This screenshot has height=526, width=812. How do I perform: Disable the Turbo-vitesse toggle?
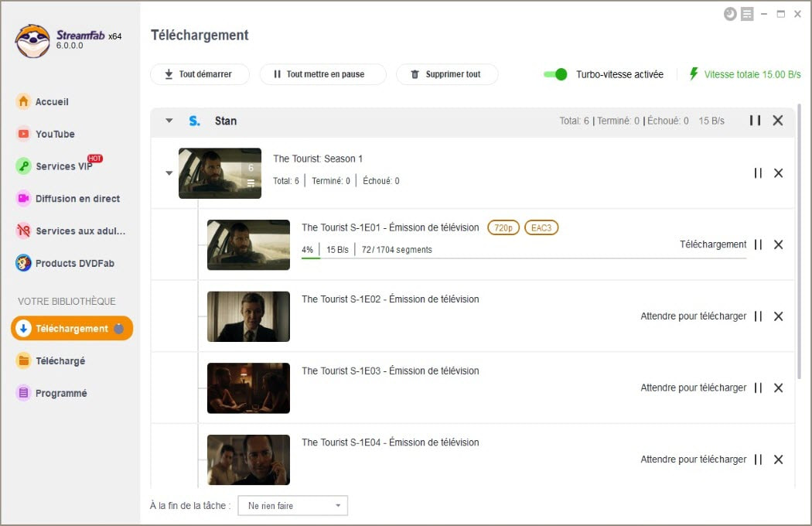[x=555, y=74]
